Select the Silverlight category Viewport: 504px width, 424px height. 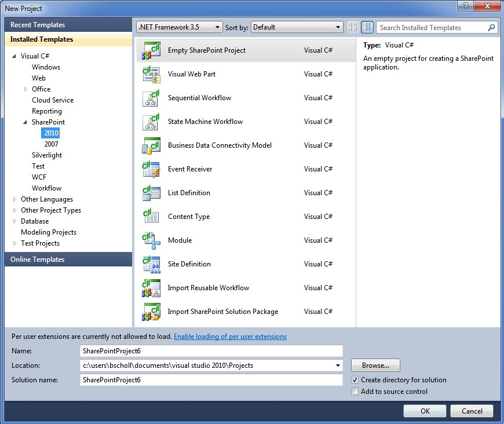pyautogui.click(x=46, y=155)
